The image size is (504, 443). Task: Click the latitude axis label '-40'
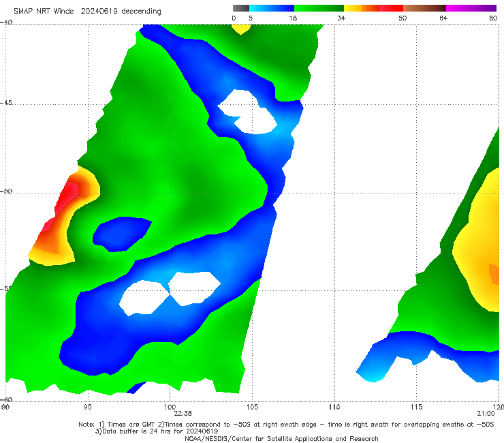coord(6,22)
